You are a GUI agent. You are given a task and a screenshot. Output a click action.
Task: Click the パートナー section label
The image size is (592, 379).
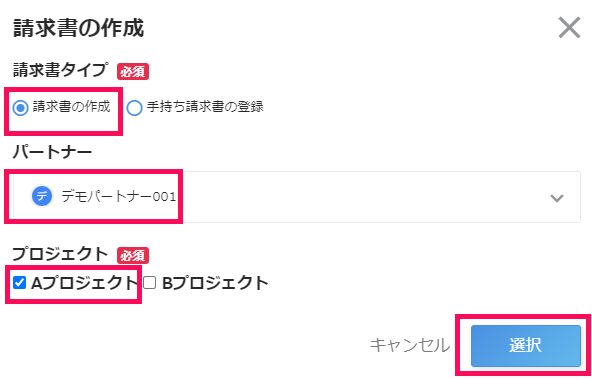tap(52, 153)
